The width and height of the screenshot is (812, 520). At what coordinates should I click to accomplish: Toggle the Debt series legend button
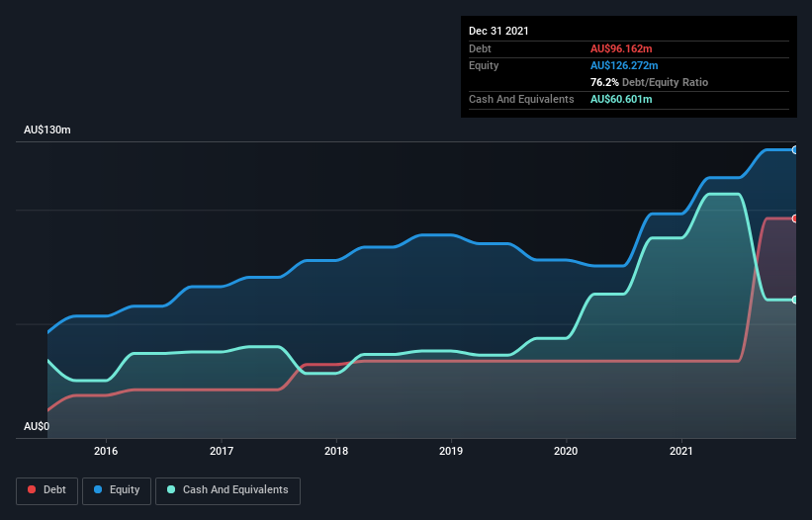coord(47,490)
